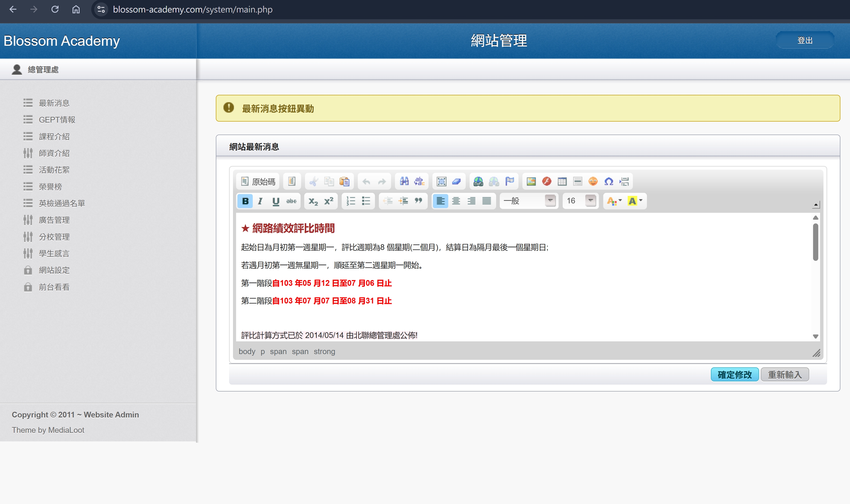
Task: Open the templates icon in editor toolbar
Action: click(x=291, y=182)
